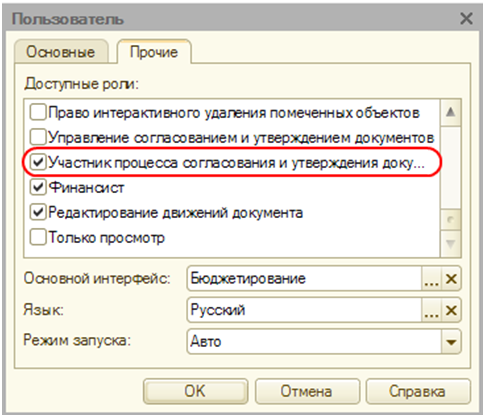
Task: Select the Прочие tab
Action: [154, 52]
